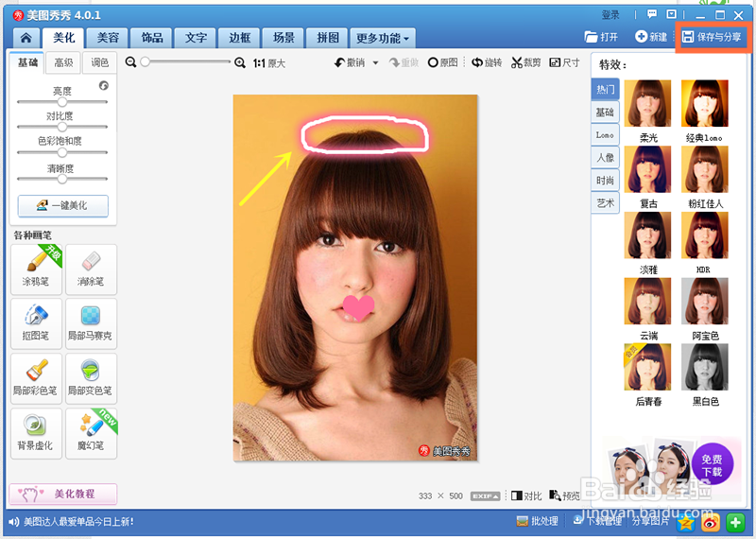Expand the undo history dropdown arrow
The width and height of the screenshot is (756, 539).
(375, 63)
